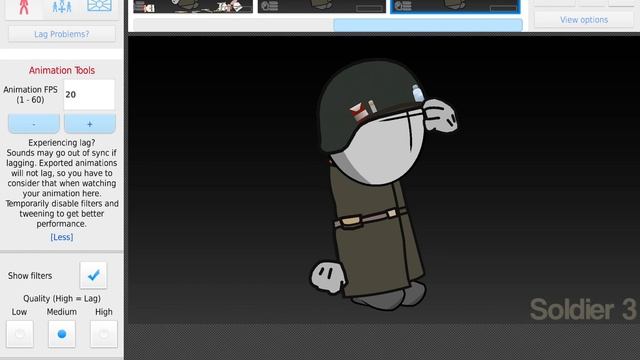Collapse lag help with the [Less] link
This screenshot has width=640, height=360.
click(62, 237)
